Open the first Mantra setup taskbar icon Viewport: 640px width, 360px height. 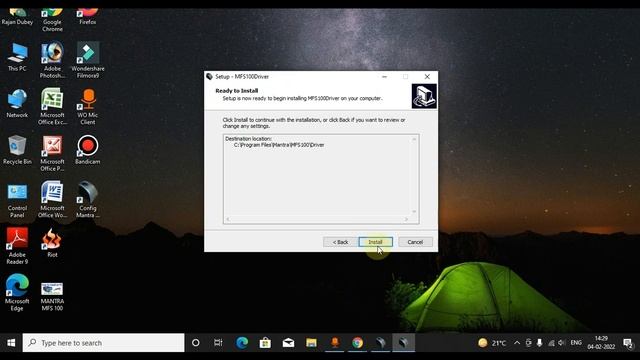pos(381,343)
